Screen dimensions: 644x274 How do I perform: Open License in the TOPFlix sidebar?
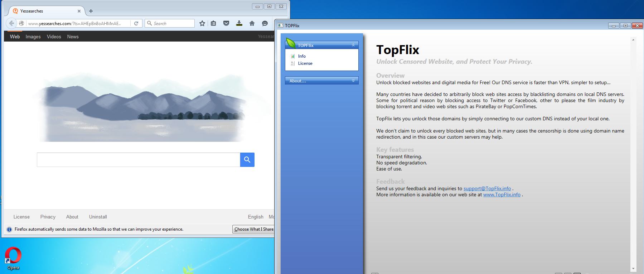pos(305,63)
